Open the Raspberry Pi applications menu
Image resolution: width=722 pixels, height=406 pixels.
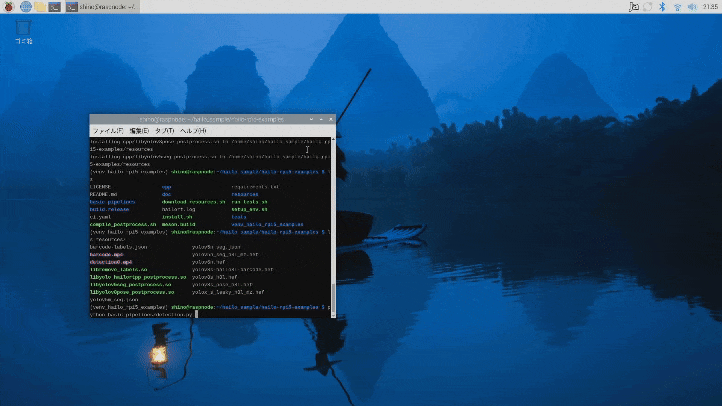point(9,6)
